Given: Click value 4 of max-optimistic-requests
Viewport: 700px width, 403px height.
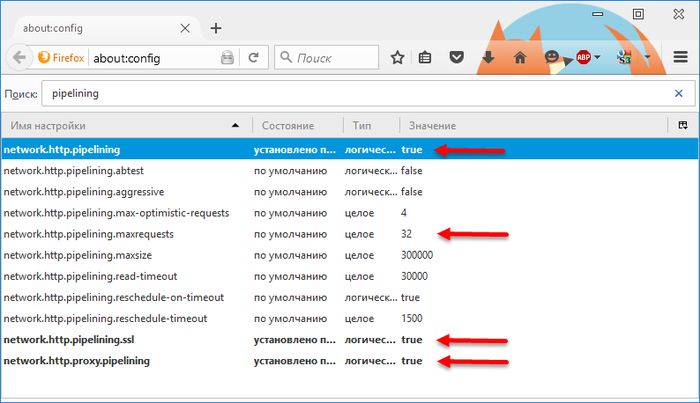Looking at the screenshot, I should coord(404,213).
